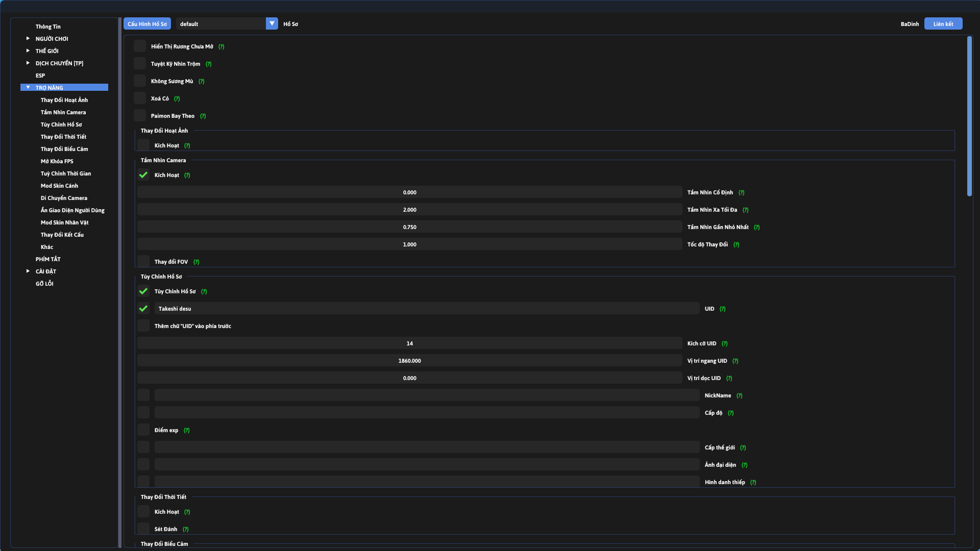Click the Cấu Hình Hồ Sơ button
Image resolution: width=980 pixels, height=551 pixels.
click(147, 24)
